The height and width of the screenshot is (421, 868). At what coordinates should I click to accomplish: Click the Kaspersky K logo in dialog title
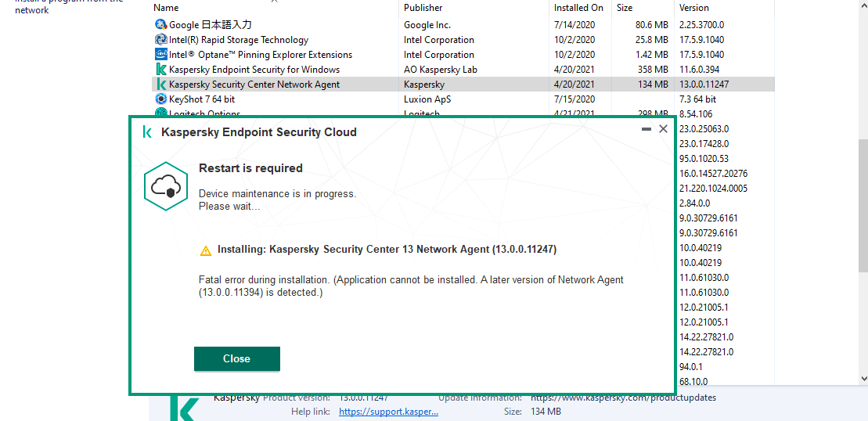tap(147, 132)
